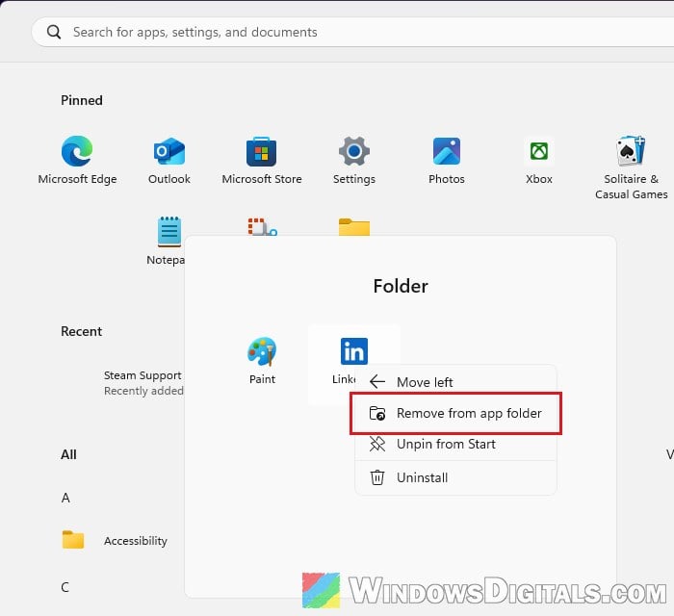
Task: Expand the Accessibility folder in All list
Action: (x=115, y=541)
